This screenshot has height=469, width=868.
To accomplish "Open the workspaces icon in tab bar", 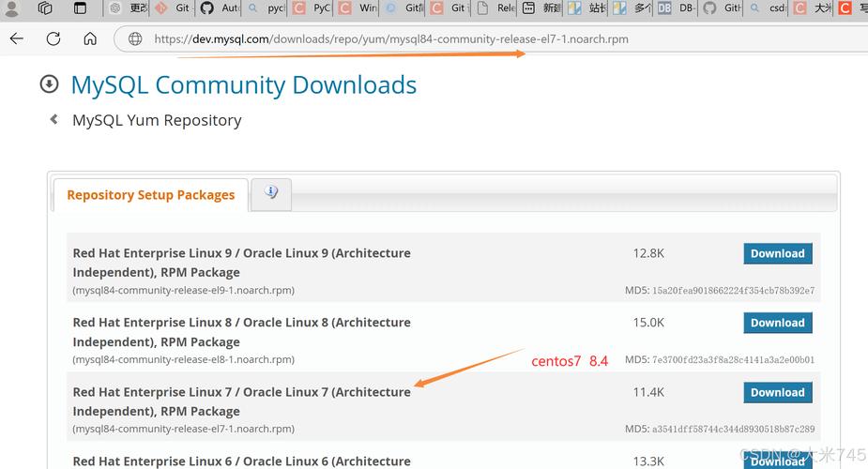I will click(x=45, y=8).
